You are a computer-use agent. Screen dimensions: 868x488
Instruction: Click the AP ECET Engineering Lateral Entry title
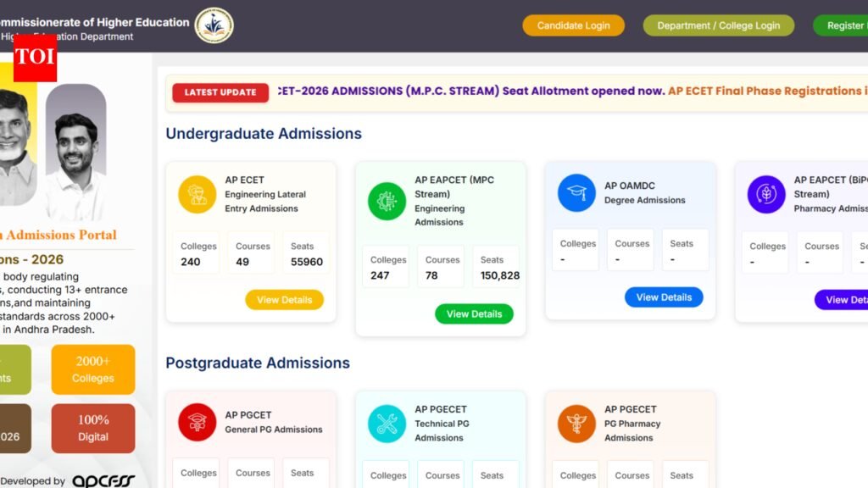point(265,194)
